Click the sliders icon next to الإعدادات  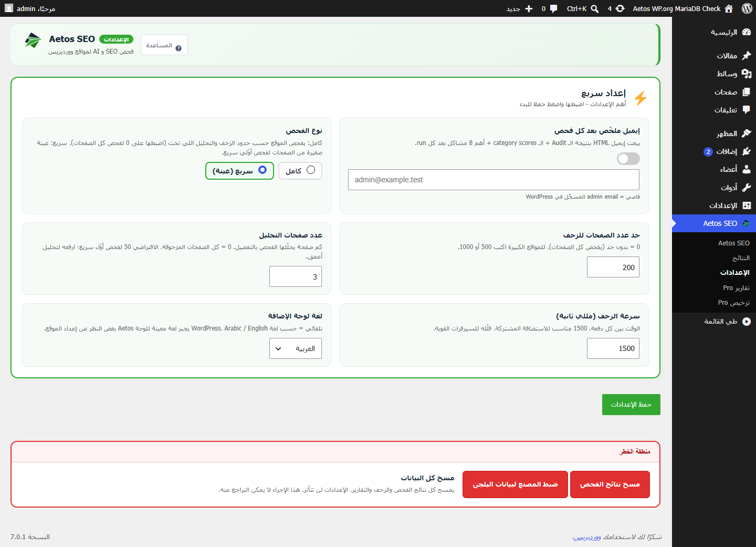[747, 205]
